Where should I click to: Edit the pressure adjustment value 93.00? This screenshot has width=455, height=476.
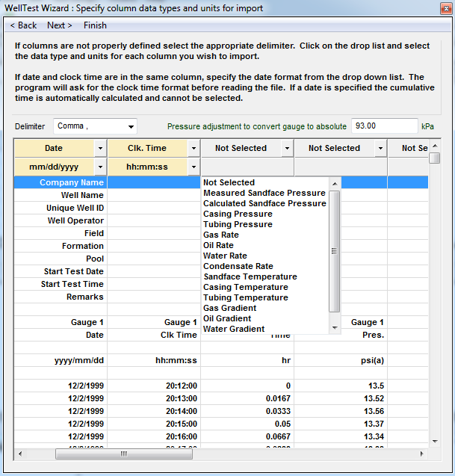point(385,126)
